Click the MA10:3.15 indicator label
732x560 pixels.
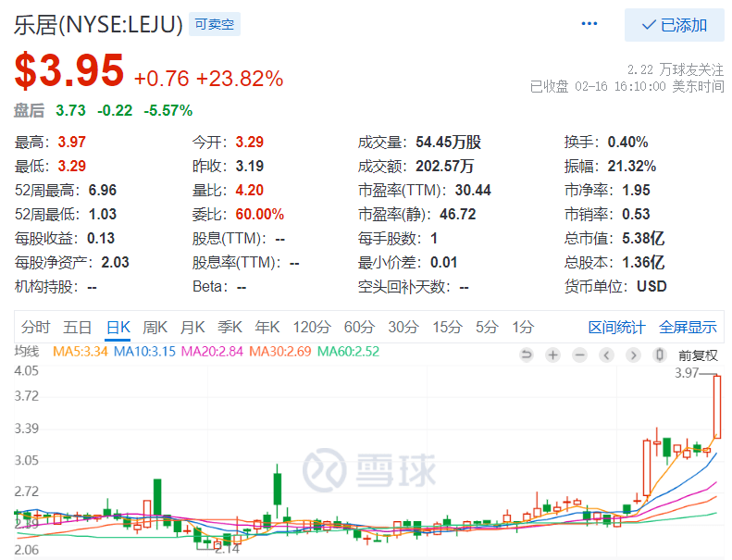click(144, 351)
